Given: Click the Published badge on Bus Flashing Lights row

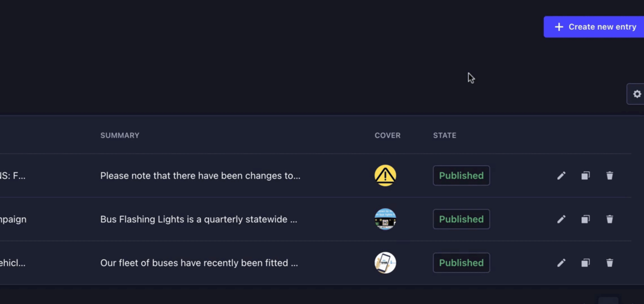Looking at the screenshot, I should [x=461, y=219].
